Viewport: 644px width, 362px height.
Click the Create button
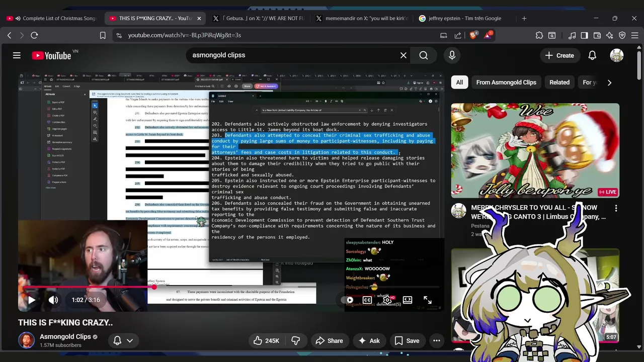click(x=559, y=55)
